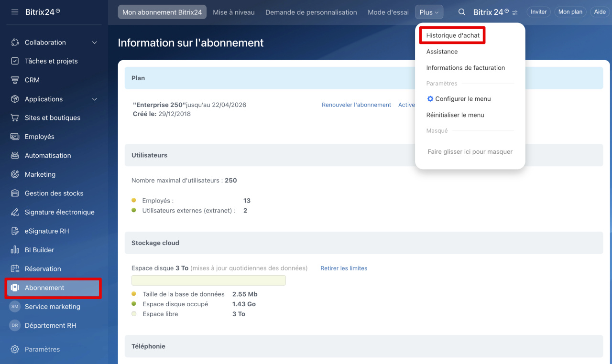Click the Sites et boutiques cart icon
The width and height of the screenshot is (612, 364).
click(15, 118)
